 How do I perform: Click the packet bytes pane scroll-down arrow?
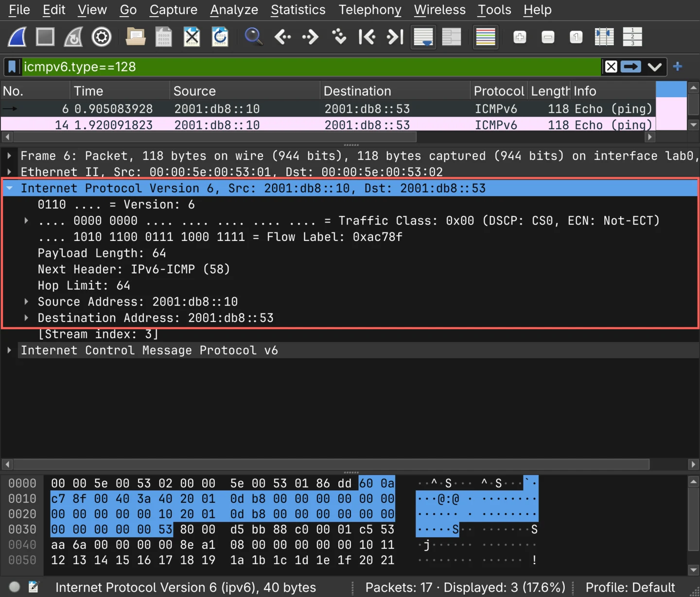(694, 570)
